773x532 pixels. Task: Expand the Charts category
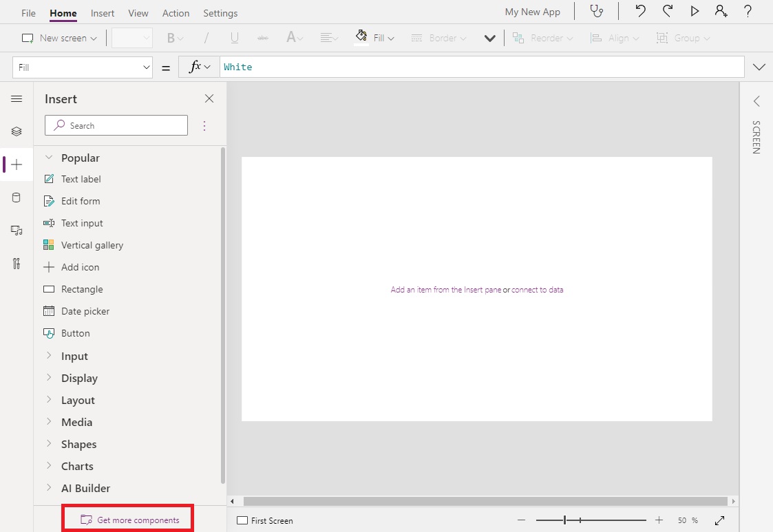click(x=77, y=467)
